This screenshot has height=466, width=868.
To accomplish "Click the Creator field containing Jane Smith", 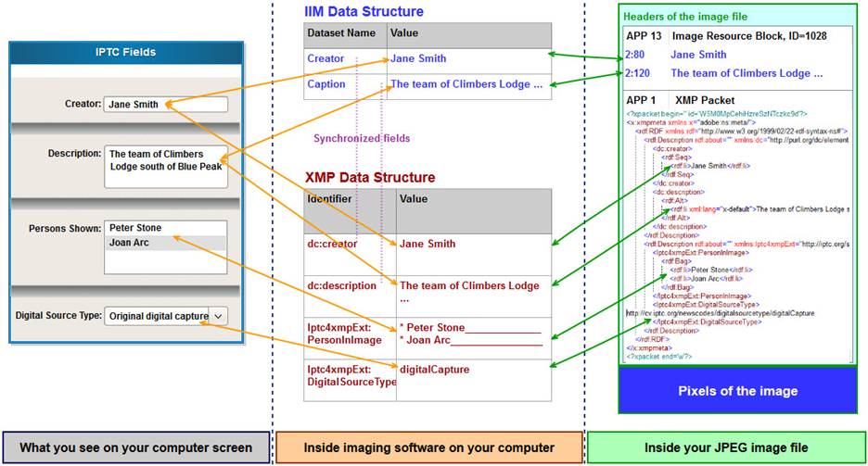I will [165, 105].
